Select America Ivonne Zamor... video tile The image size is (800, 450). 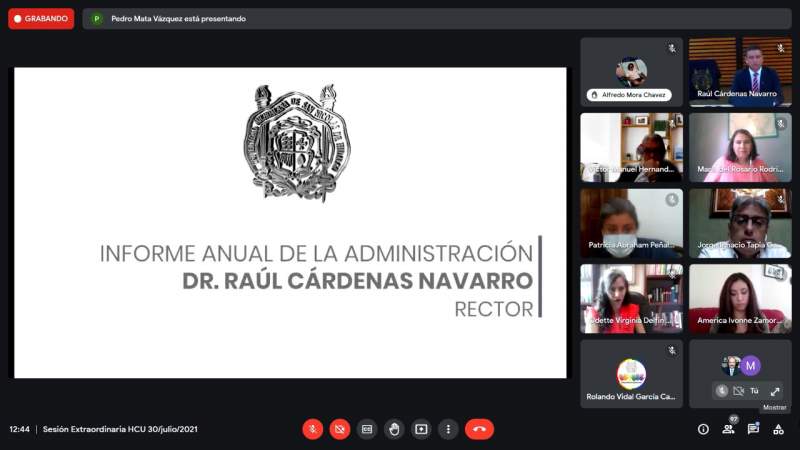pyautogui.click(x=740, y=299)
